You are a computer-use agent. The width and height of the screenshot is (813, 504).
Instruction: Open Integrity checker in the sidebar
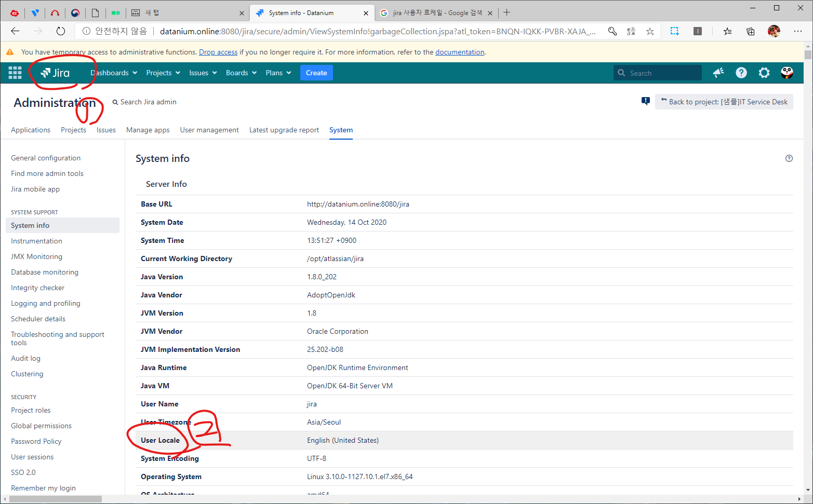[x=37, y=288]
